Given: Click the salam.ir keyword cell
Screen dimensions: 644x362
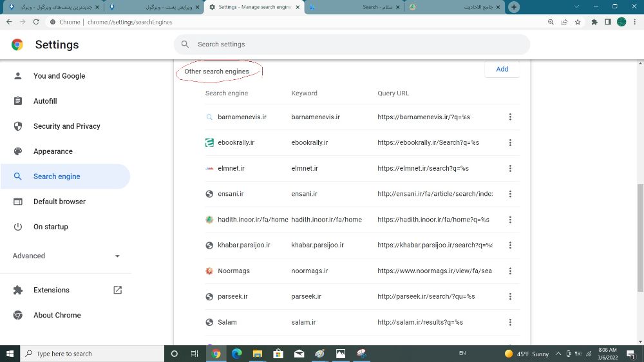Looking at the screenshot, I should (x=303, y=322).
